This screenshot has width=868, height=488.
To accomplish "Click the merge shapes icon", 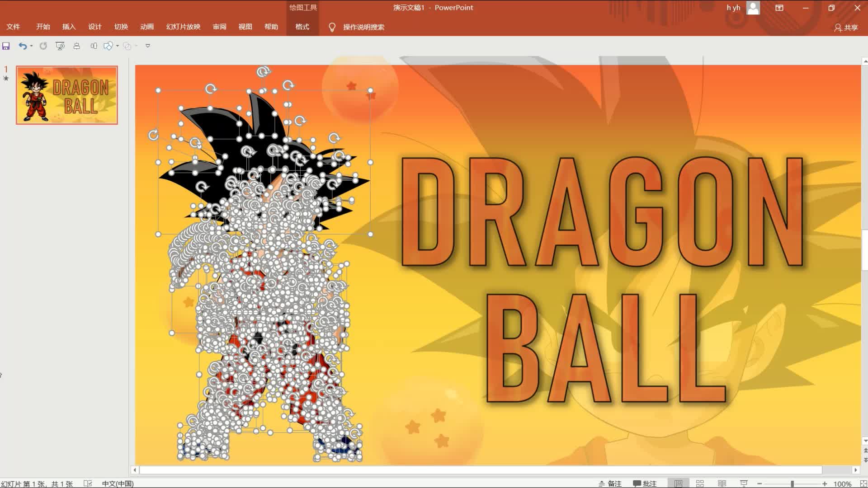I will coord(108,46).
